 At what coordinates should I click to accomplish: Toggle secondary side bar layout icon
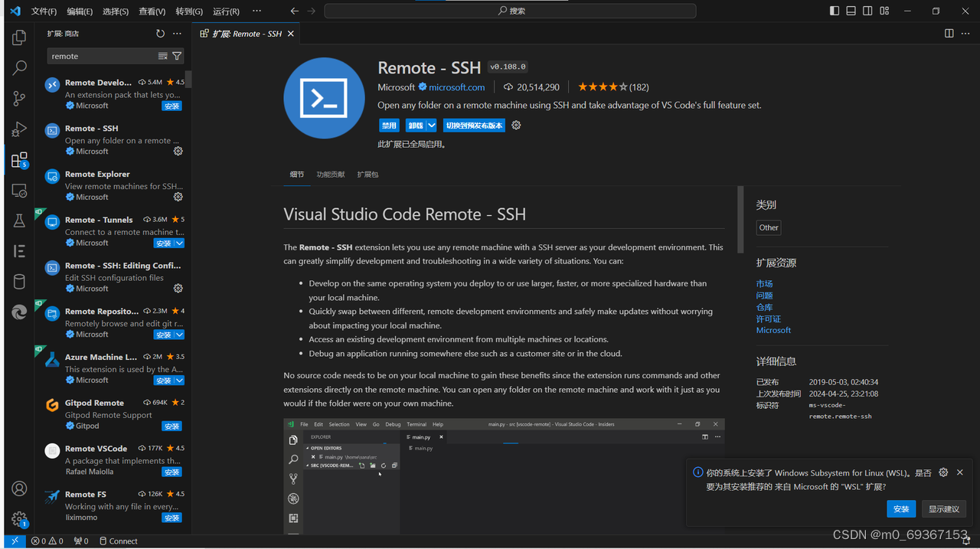point(867,11)
